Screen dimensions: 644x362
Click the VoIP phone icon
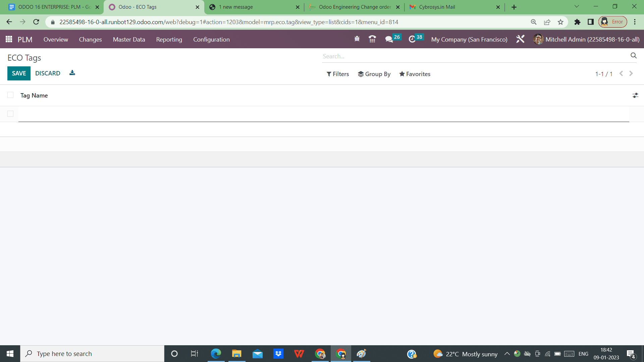(372, 39)
